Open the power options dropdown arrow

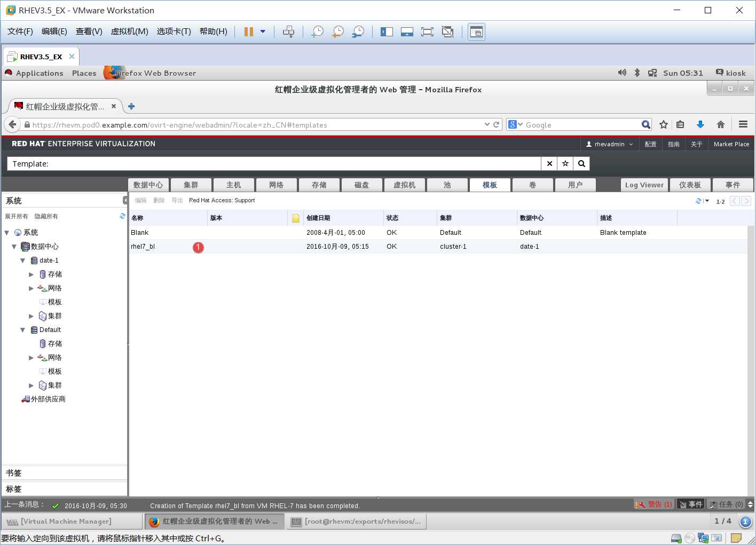pos(263,31)
